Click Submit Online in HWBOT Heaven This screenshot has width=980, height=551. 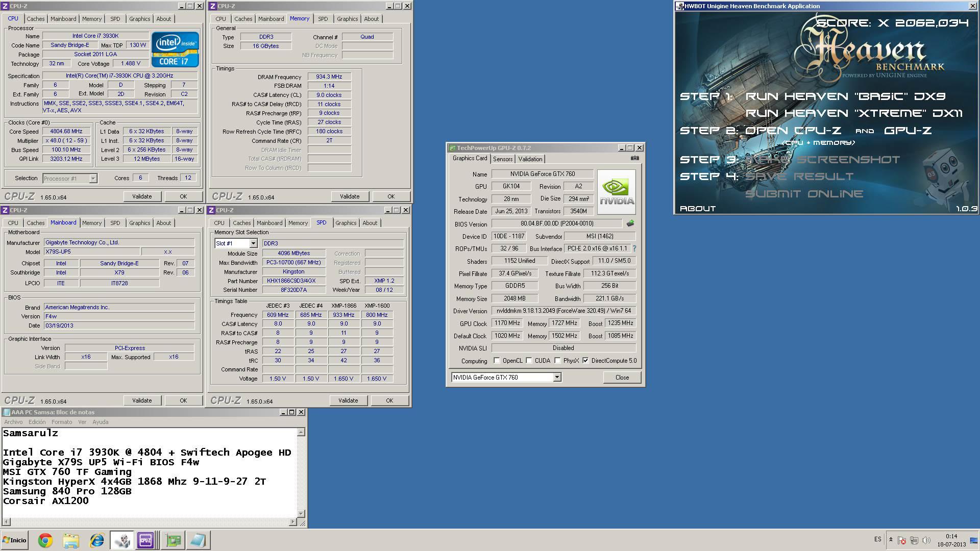(804, 194)
